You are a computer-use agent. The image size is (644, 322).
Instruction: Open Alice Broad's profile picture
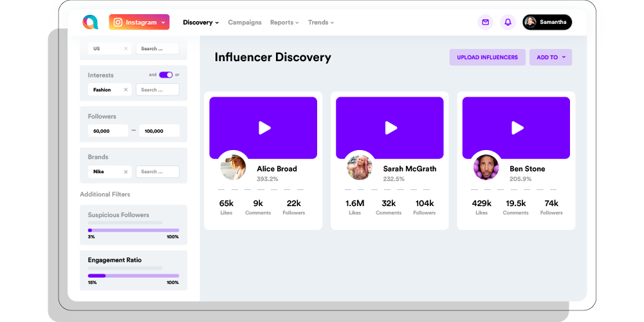click(233, 167)
